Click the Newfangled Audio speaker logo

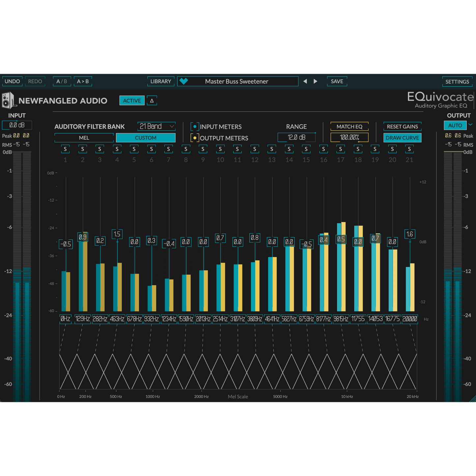[8, 100]
